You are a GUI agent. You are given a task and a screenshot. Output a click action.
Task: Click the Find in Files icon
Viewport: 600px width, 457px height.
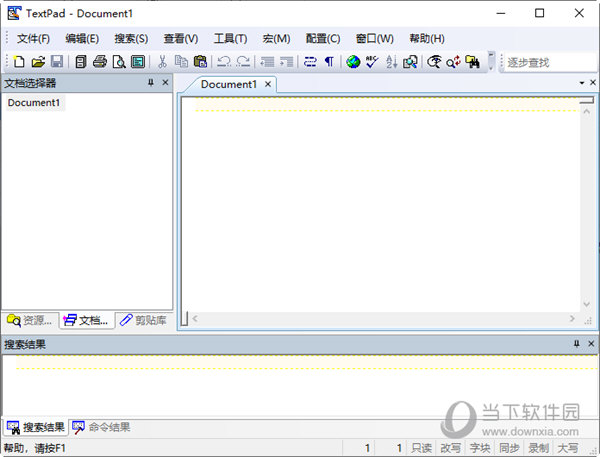tap(410, 62)
